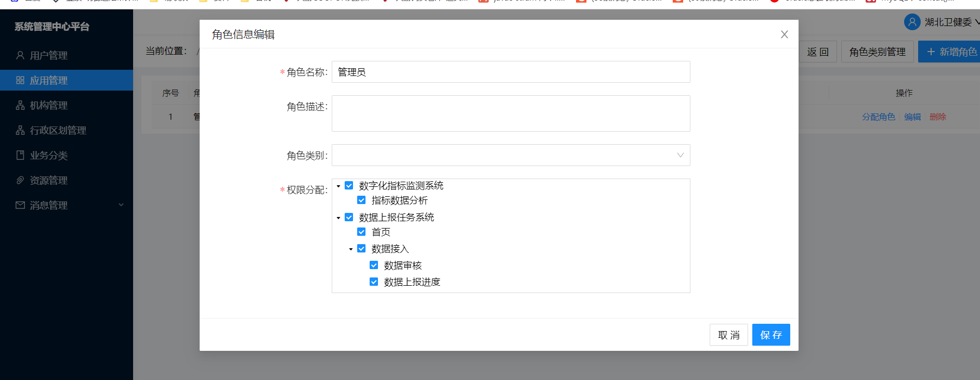Click the 用户管理 person icon
980x380 pixels.
pos(20,55)
